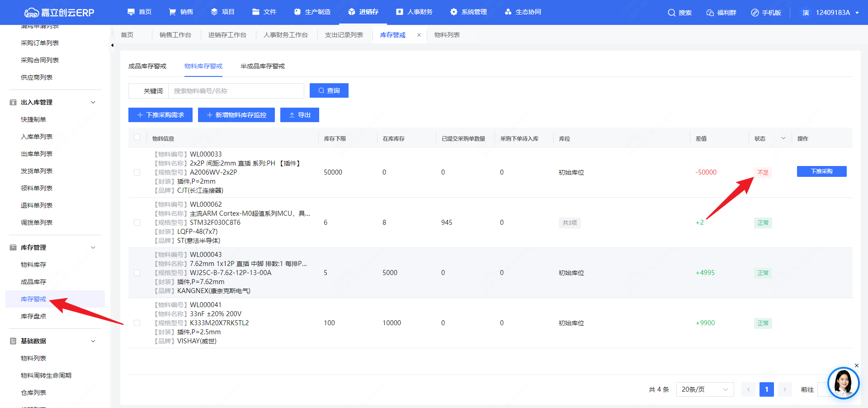This screenshot has width=868, height=408.
Task: Switch to the 进销存工作台 page tab
Action: (227, 35)
